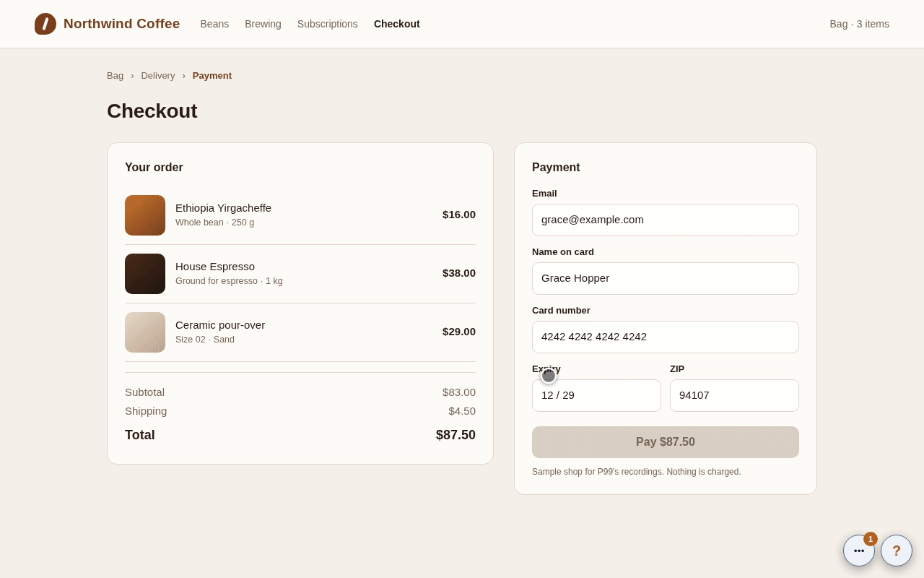
Task: Click the Northwind Coffee bean logo
Action: point(45,24)
